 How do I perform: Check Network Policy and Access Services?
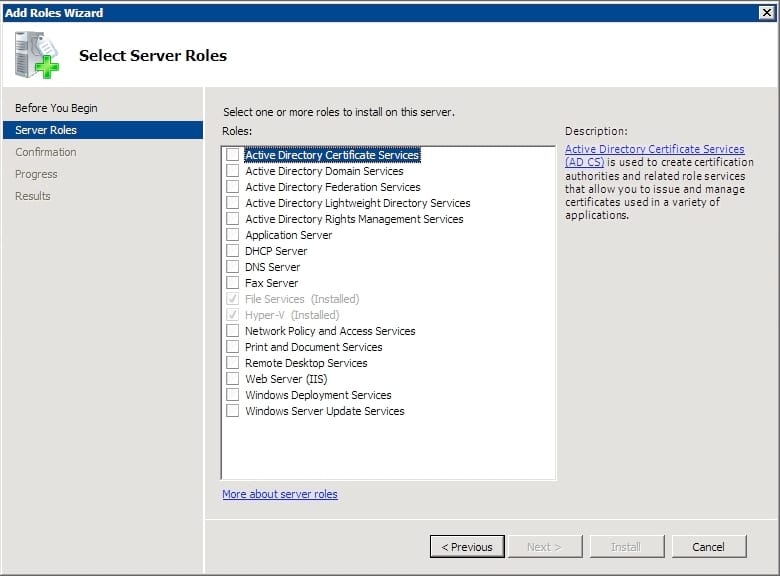232,330
